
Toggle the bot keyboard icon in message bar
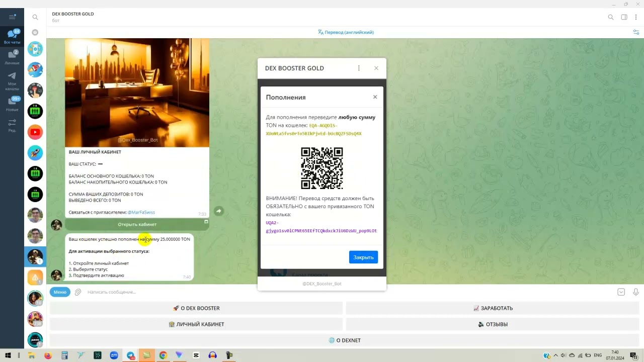(621, 292)
